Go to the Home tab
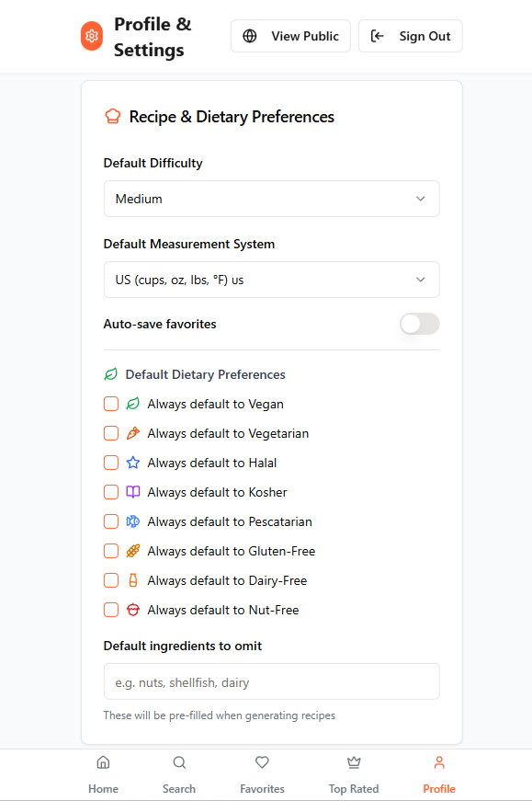This screenshot has width=532, height=801. [103, 774]
